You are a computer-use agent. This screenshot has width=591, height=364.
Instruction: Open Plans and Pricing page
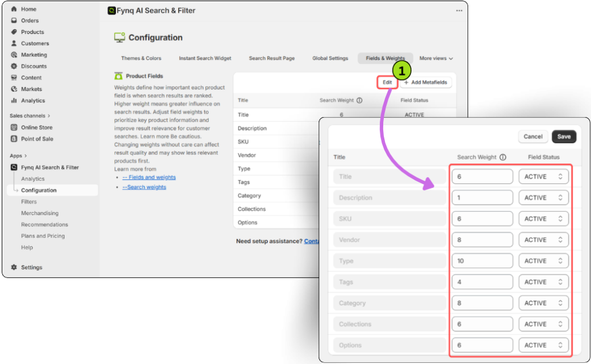coord(43,236)
